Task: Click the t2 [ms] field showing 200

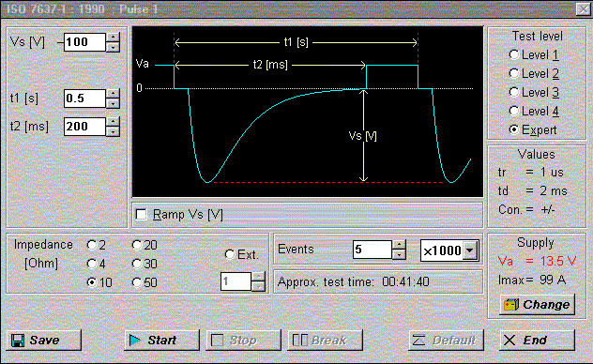Action: coord(84,127)
